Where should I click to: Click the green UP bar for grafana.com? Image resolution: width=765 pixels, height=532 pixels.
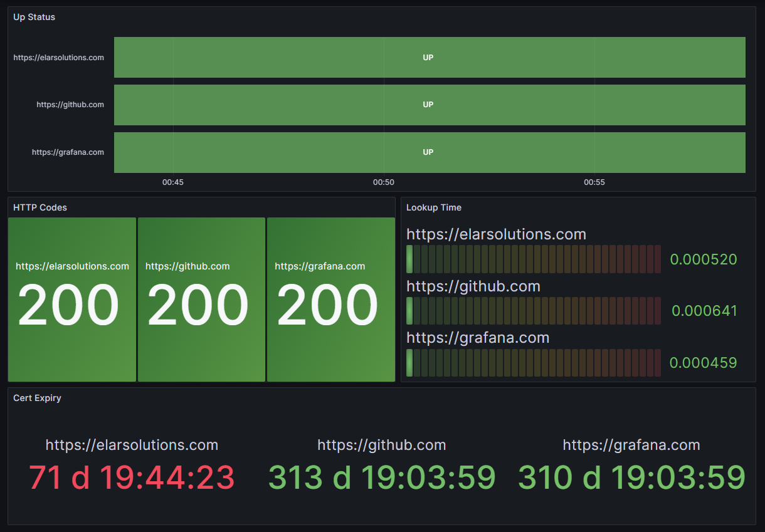(430, 152)
